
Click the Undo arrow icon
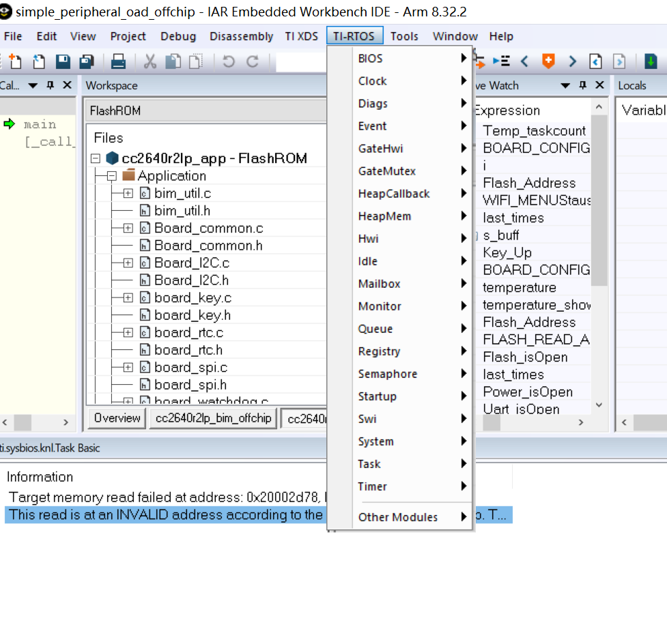[x=229, y=61]
